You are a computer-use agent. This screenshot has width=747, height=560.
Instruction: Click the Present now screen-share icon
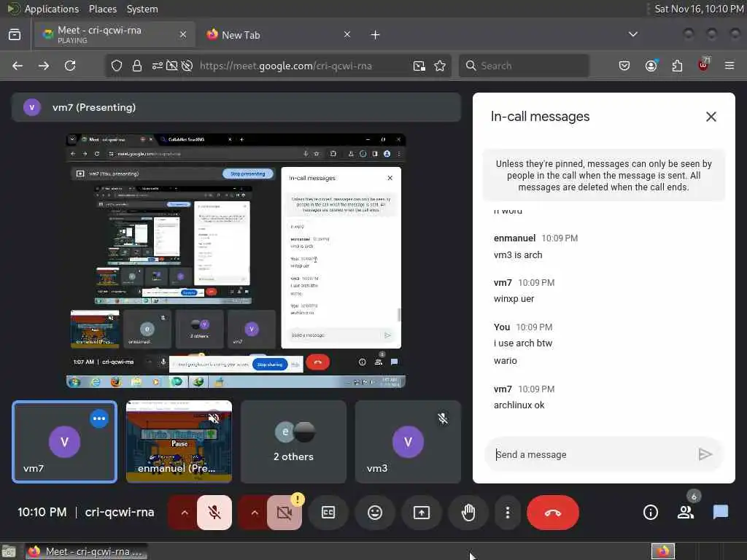point(422,513)
